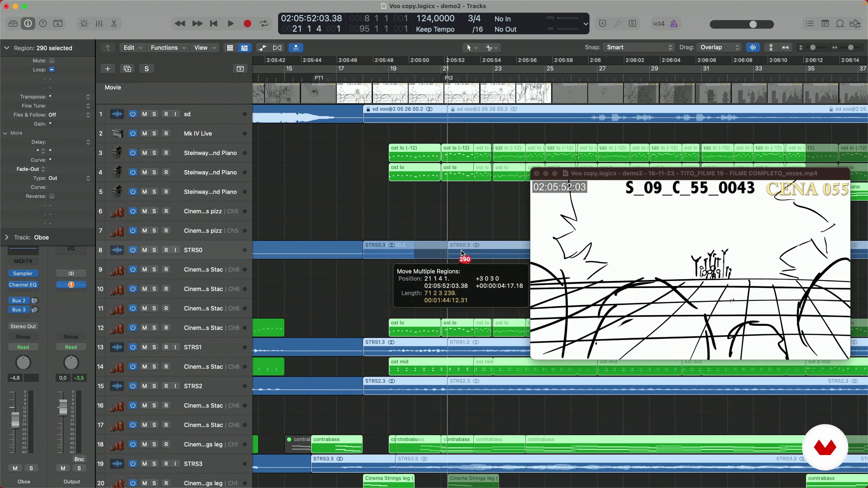Collapse the Region inspector section
The width and height of the screenshot is (868, 488).
point(6,48)
